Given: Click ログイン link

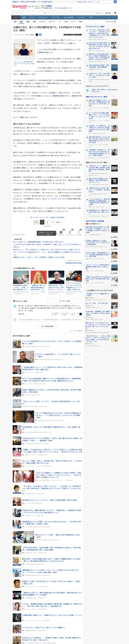Looking at the screenshot, I should point(38,8).
